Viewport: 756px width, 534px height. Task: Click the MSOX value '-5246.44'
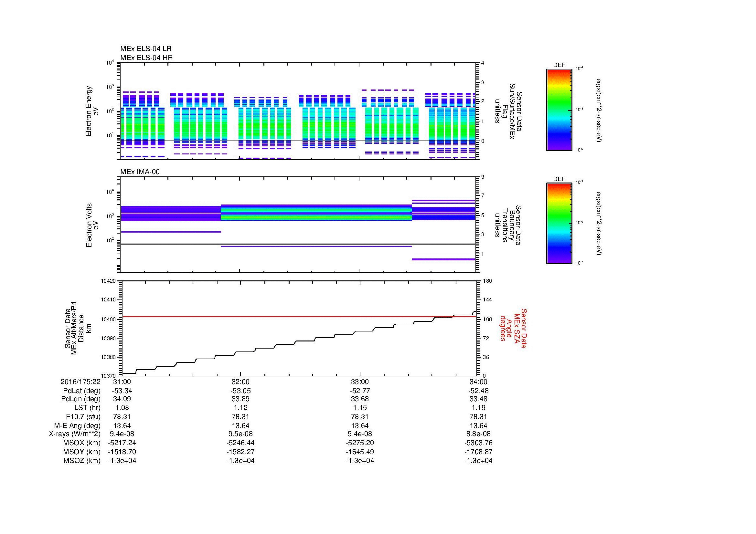point(241,443)
